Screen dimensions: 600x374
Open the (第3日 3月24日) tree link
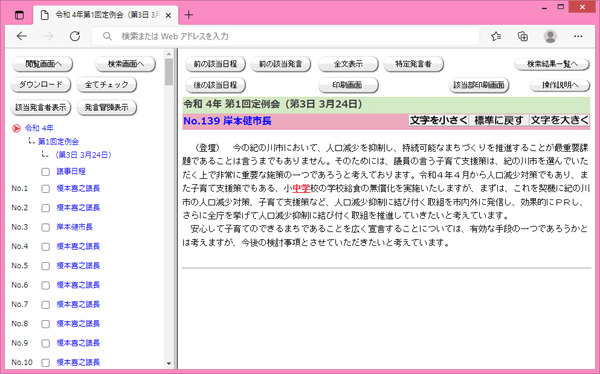pos(83,155)
